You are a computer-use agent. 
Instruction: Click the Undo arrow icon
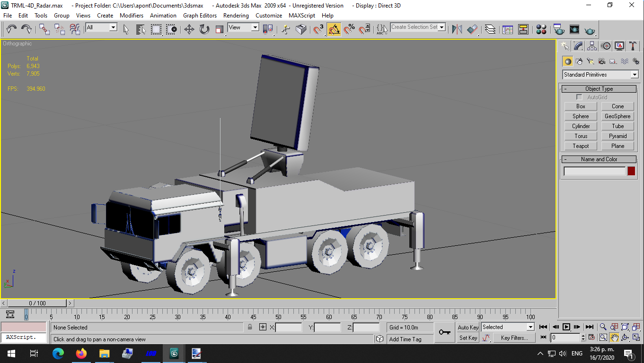(x=11, y=29)
